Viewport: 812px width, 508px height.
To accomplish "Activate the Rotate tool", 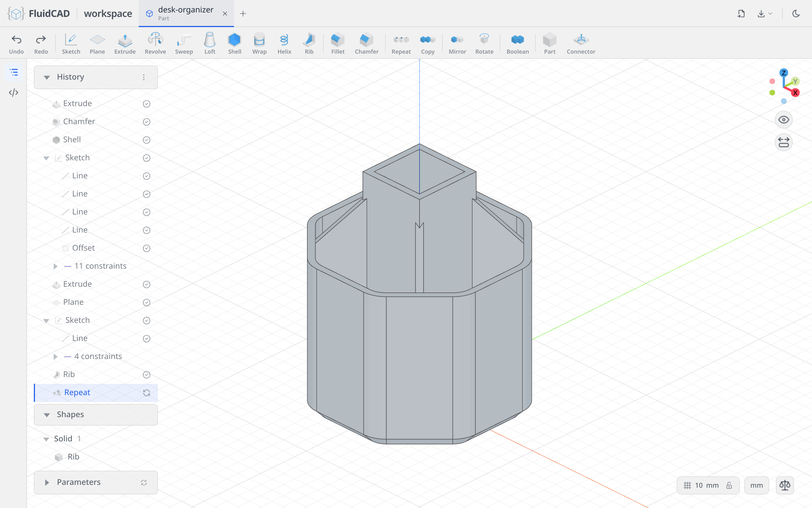I will (484, 44).
